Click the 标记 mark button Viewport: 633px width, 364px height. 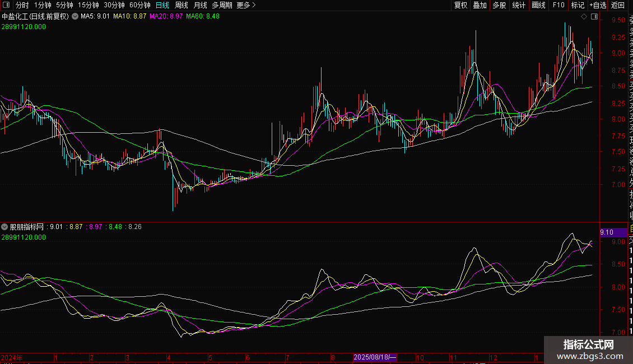[577, 5]
